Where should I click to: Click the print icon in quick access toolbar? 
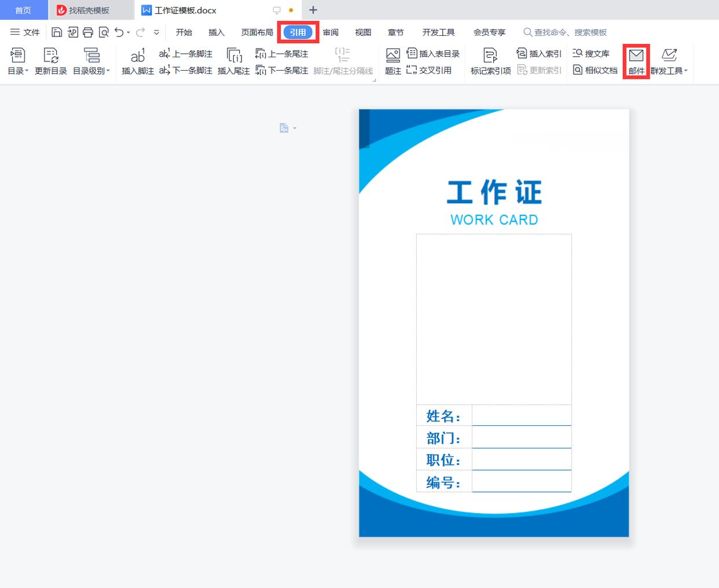pos(88,32)
